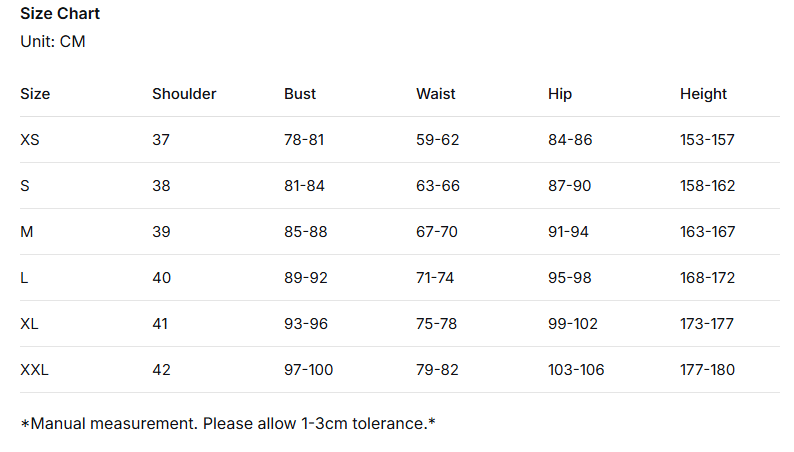794x452 pixels.
Task: Click the manual measurement tolerance note
Action: tap(227, 423)
